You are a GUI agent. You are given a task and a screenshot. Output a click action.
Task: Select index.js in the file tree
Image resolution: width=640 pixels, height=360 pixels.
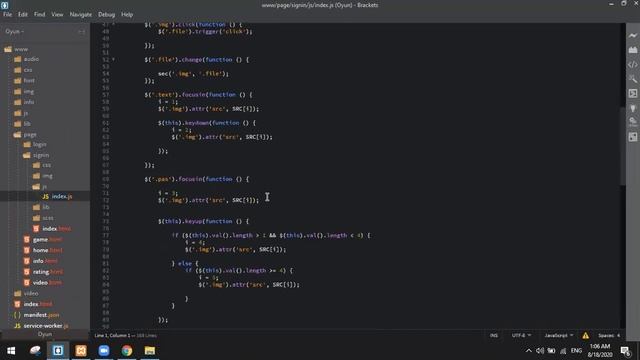click(x=62, y=196)
